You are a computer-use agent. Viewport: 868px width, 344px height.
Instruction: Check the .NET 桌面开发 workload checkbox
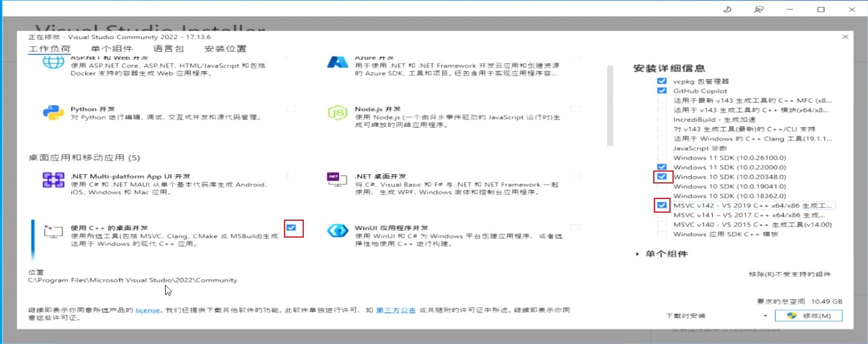[575, 176]
